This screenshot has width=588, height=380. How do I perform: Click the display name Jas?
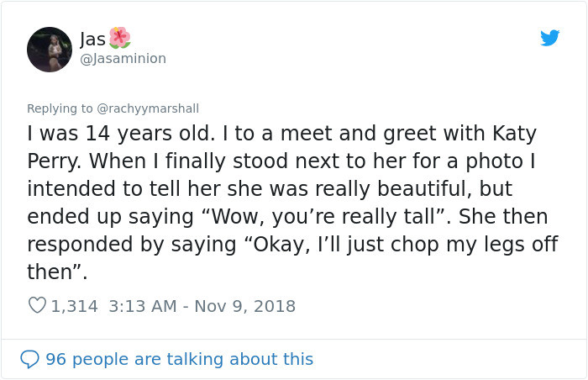92,39
